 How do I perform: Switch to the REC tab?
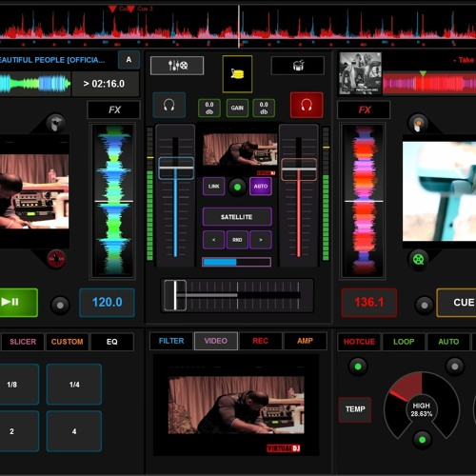(x=261, y=341)
